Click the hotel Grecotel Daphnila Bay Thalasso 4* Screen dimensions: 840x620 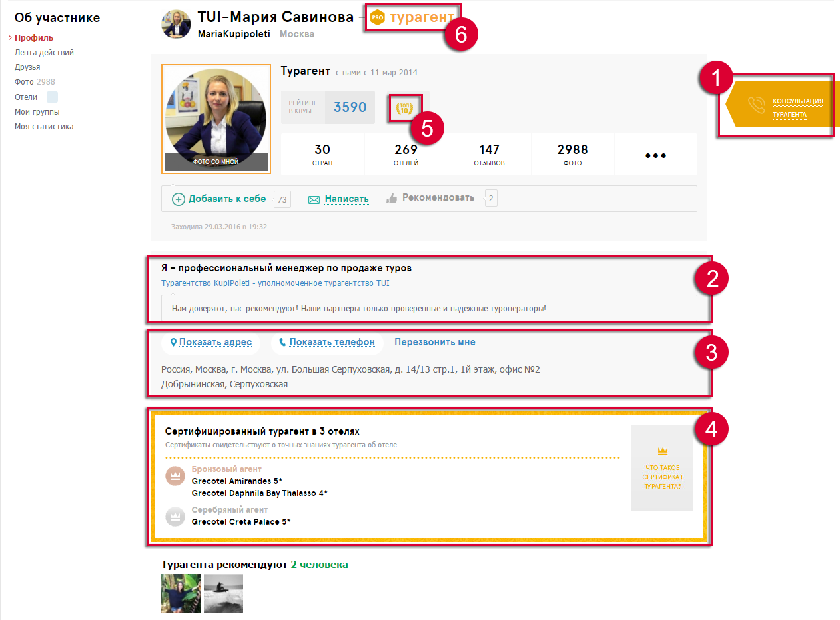[260, 493]
